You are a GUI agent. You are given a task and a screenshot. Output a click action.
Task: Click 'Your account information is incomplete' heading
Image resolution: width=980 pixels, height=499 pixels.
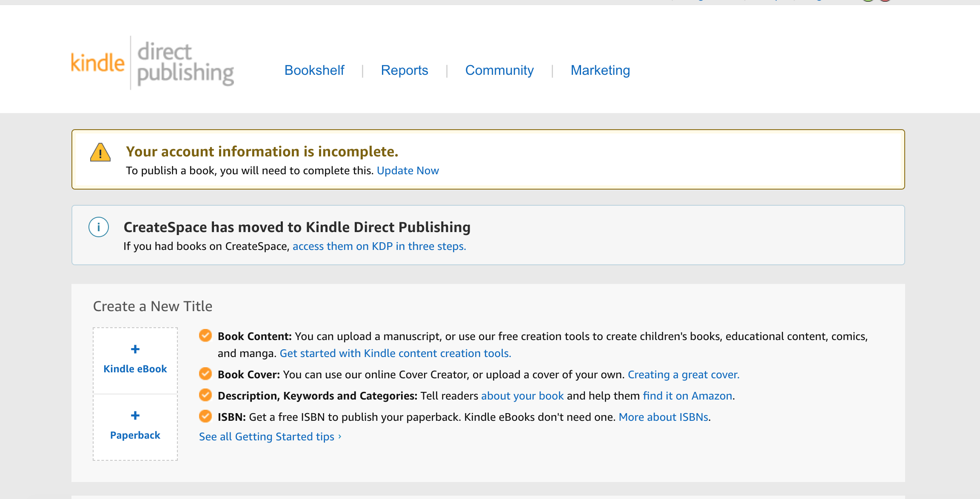[262, 151]
